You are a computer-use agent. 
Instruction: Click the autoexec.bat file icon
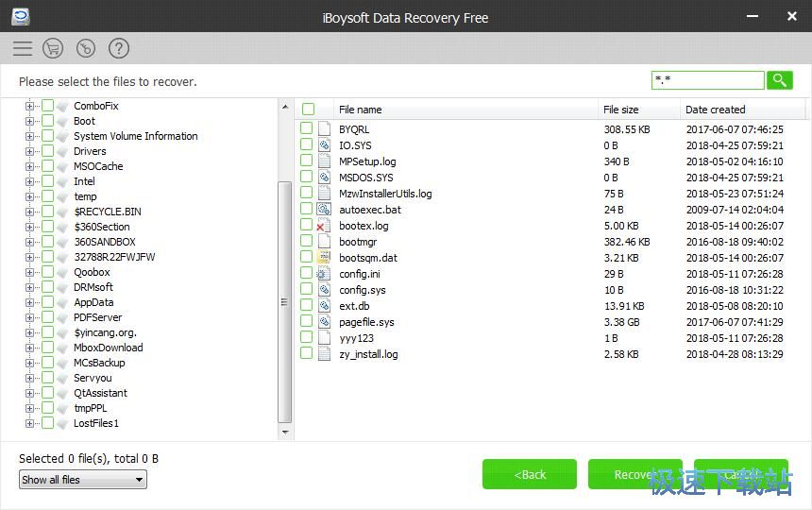click(x=324, y=210)
